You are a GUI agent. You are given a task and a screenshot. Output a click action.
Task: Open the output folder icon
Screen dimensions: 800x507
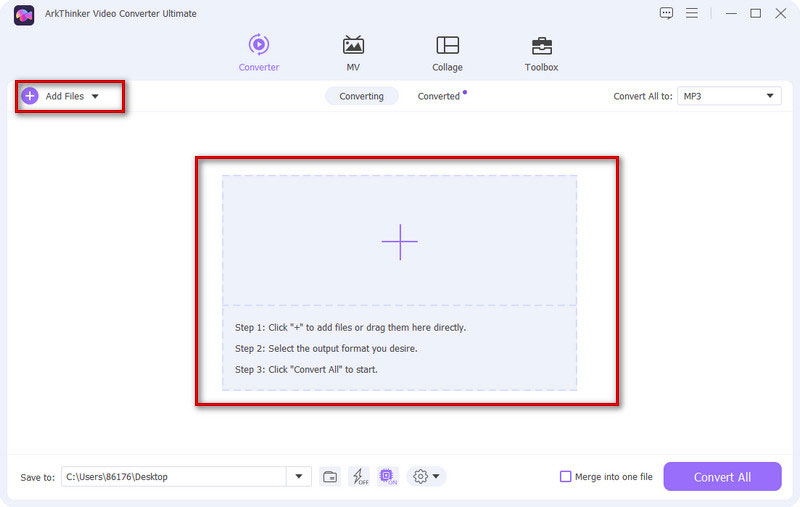[330, 477]
